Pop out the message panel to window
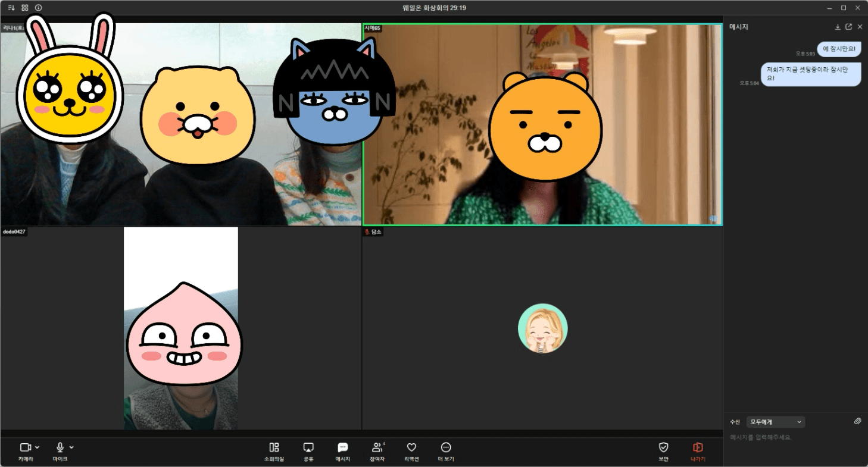 [848, 27]
